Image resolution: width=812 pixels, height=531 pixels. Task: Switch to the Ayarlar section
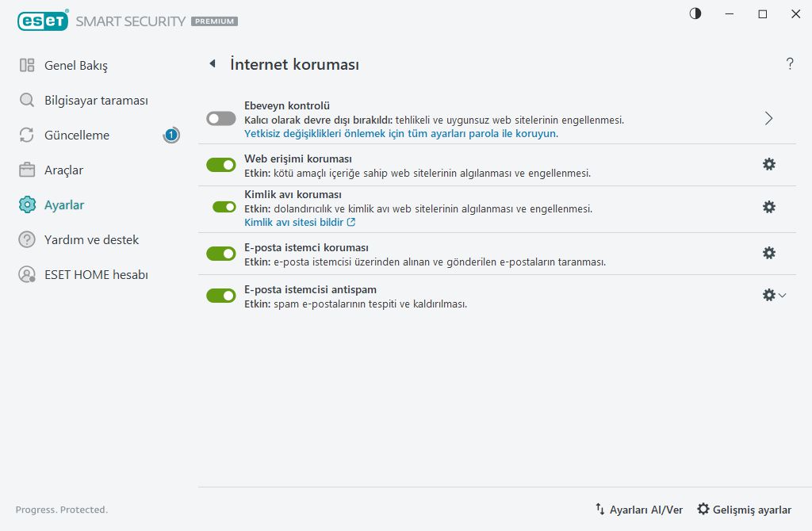click(x=66, y=204)
